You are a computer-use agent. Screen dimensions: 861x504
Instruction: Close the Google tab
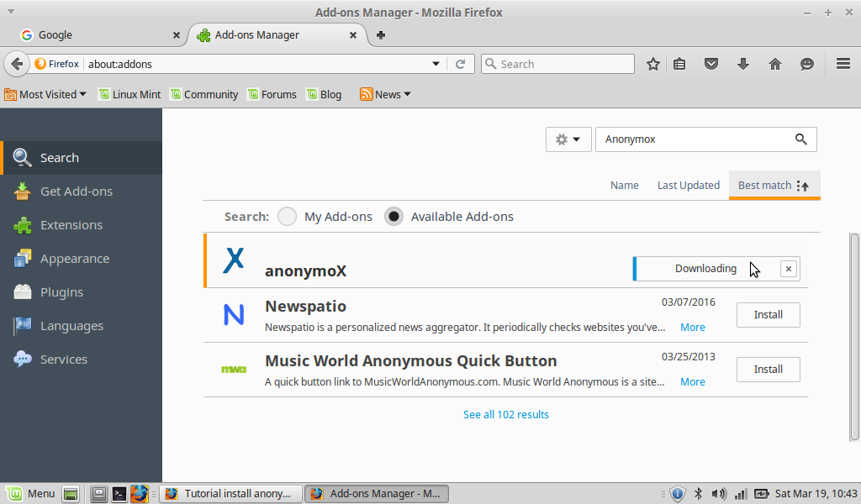177,35
